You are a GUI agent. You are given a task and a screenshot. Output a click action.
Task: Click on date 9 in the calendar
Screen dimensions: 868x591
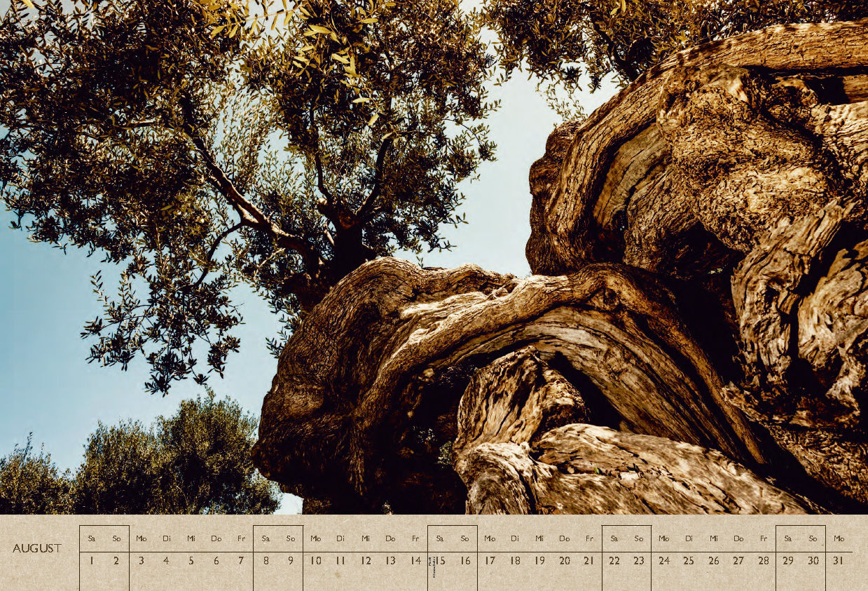pos(290,561)
